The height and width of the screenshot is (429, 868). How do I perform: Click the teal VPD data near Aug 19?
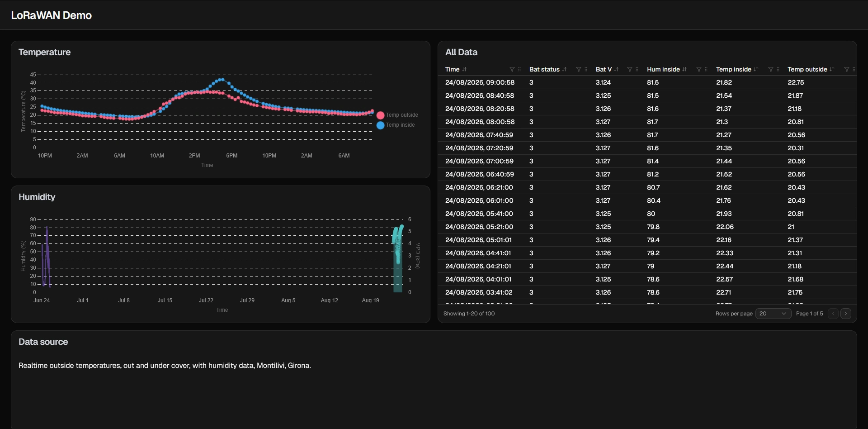398,258
